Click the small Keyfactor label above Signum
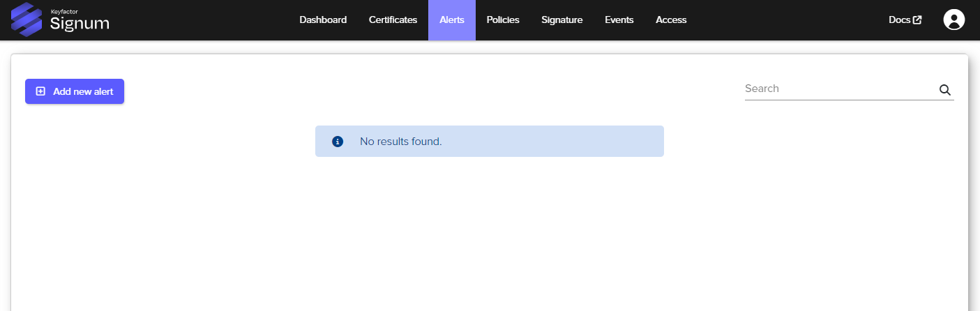Image resolution: width=980 pixels, height=311 pixels. click(x=64, y=11)
